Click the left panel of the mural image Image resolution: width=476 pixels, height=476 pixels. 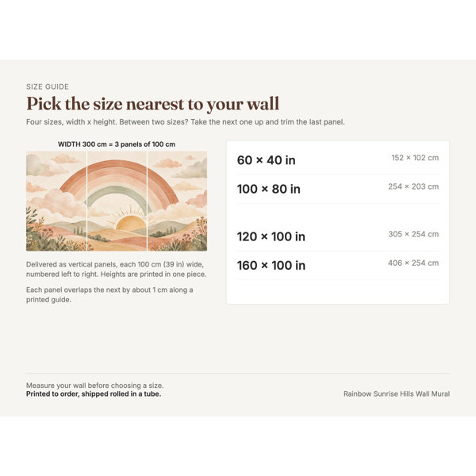click(x=56, y=201)
